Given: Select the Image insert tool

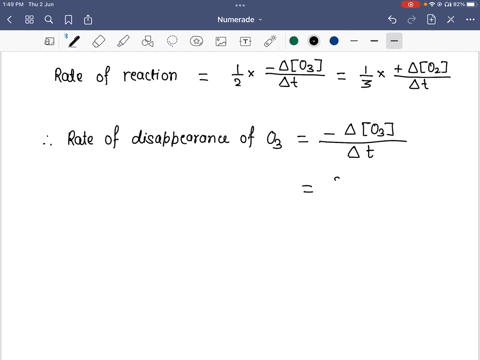Looking at the screenshot, I should coord(221,41).
